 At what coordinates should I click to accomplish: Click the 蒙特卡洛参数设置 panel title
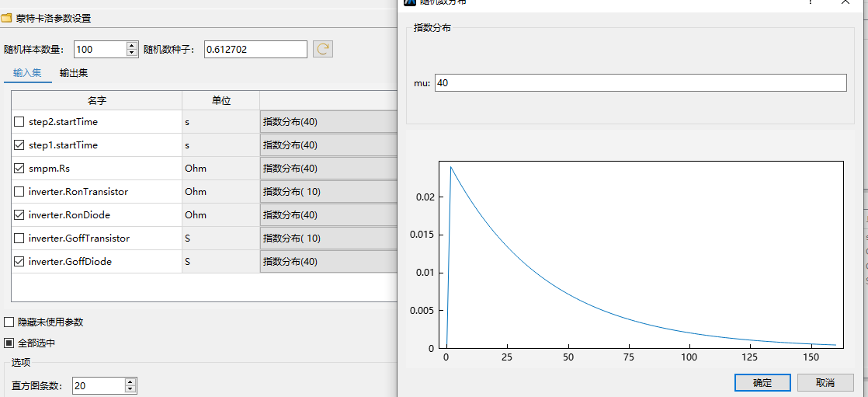(54, 19)
